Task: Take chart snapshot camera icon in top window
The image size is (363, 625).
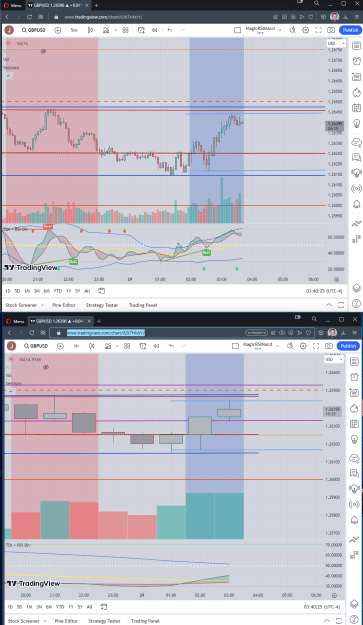Action: 331,30
